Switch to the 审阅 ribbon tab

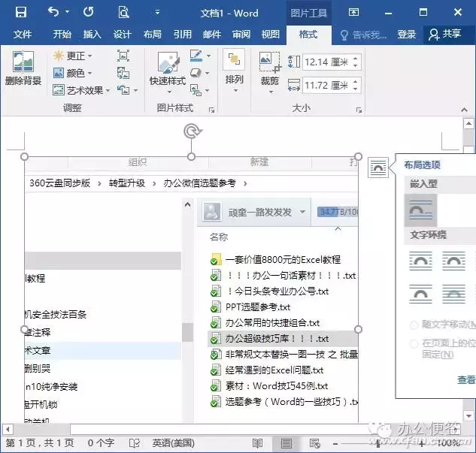tap(241, 35)
